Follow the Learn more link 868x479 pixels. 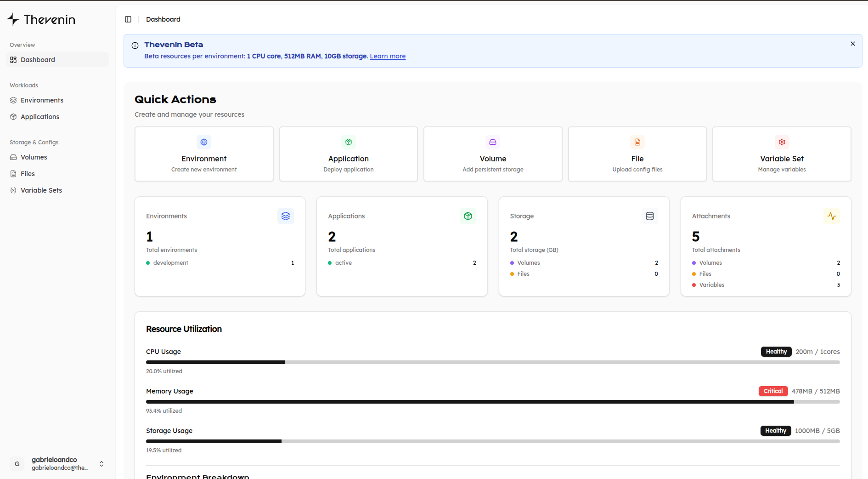(x=388, y=56)
